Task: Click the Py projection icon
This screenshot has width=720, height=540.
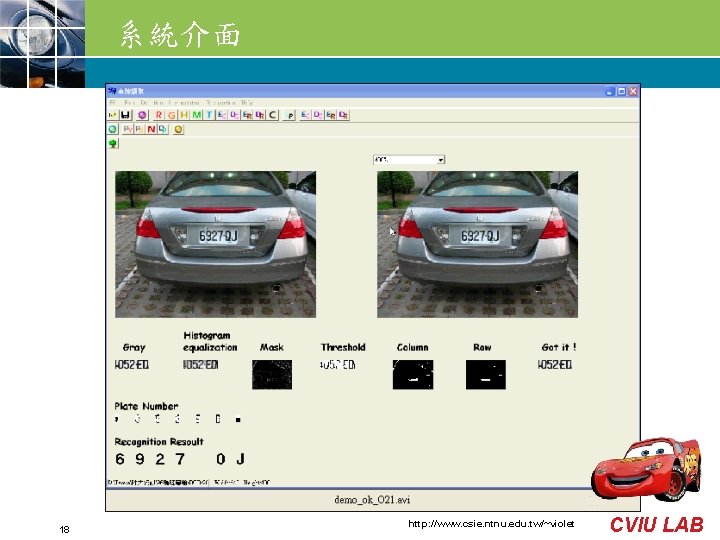Action: pyautogui.click(x=128, y=129)
